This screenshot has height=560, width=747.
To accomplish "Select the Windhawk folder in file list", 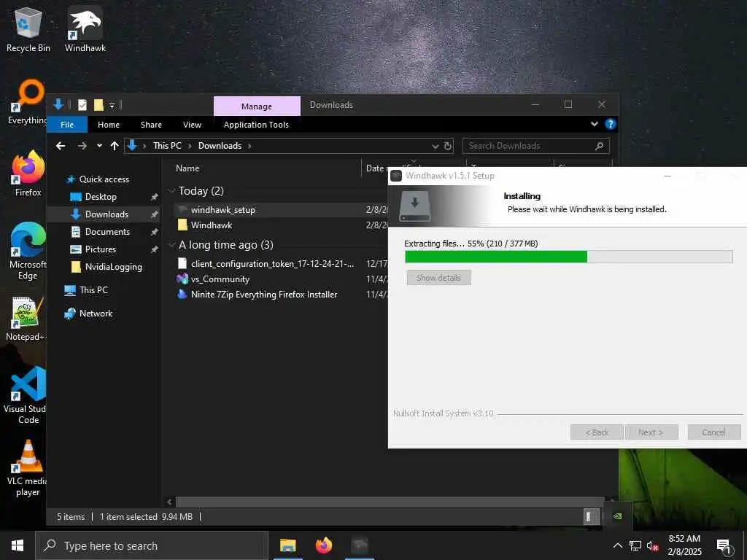I will [x=212, y=225].
